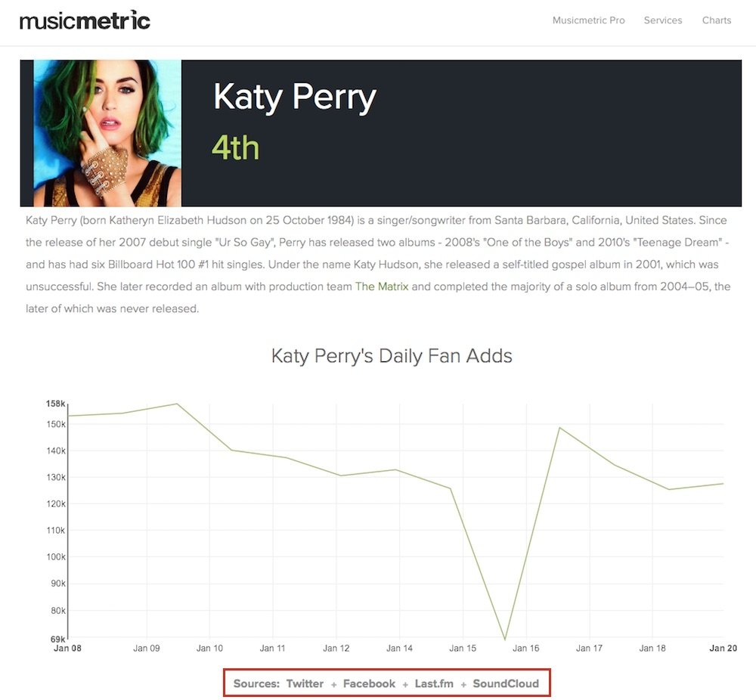Click the chart peak after Jan 09
This screenshot has height=700, width=756.
pyautogui.click(x=177, y=404)
